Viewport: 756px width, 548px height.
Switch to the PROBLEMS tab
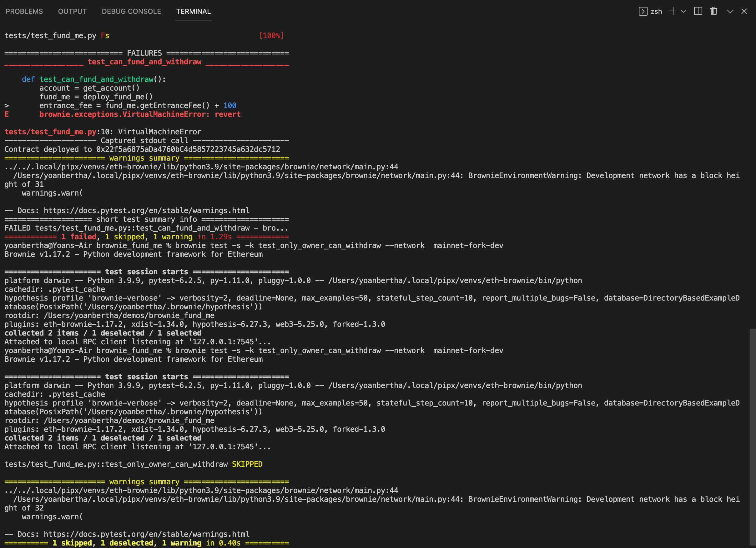click(x=24, y=11)
